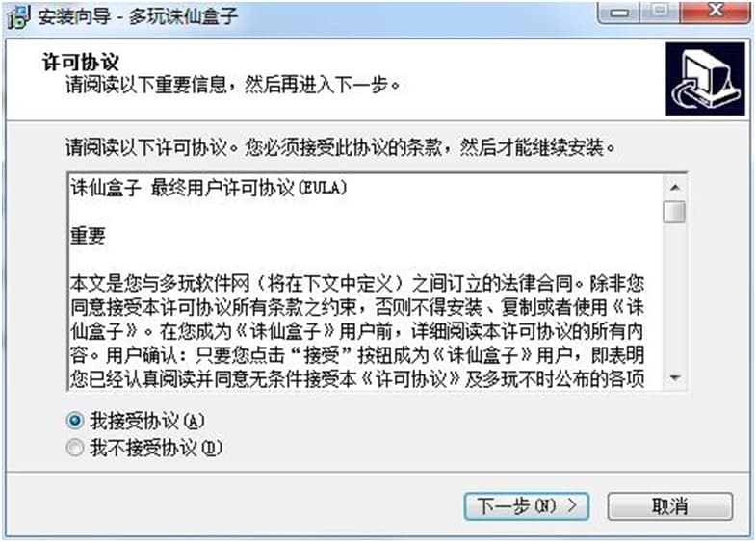Click the installer icon in the title bar

(18, 17)
